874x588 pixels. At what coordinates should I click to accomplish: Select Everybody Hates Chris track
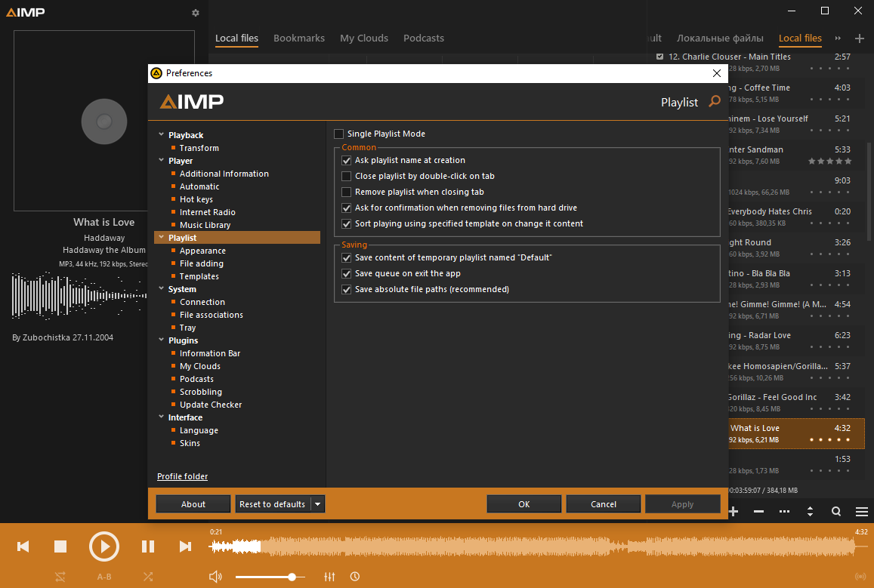tap(796, 217)
